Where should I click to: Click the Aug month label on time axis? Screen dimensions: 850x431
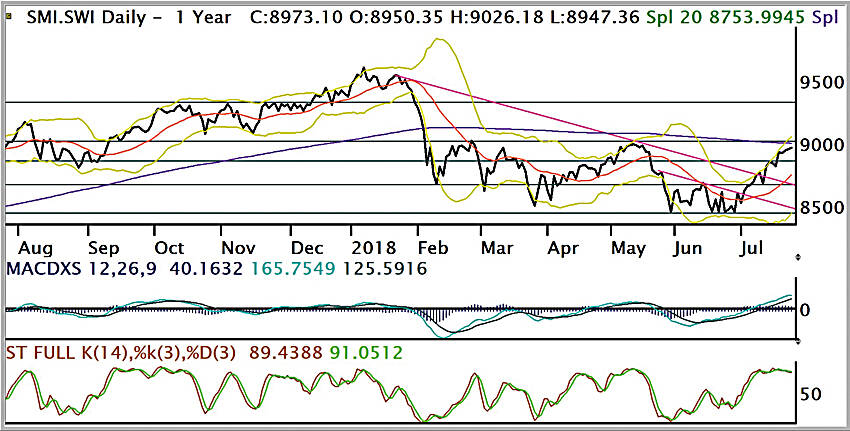pyautogui.click(x=36, y=249)
